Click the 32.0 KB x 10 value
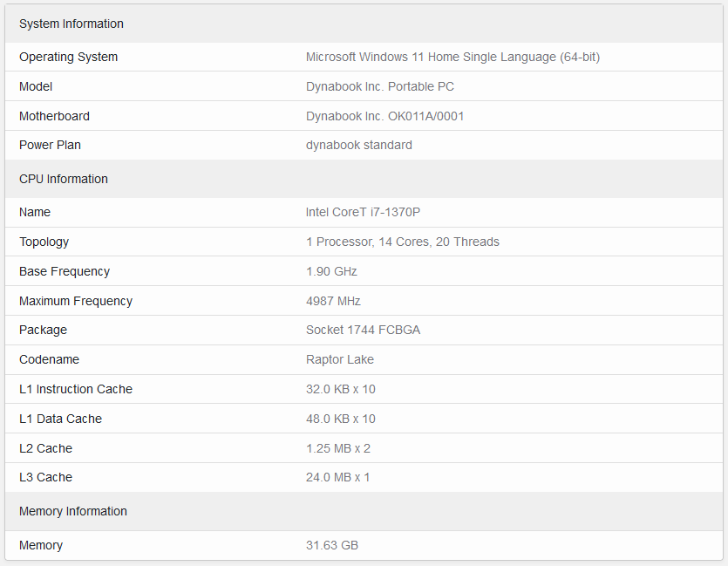 click(x=341, y=390)
